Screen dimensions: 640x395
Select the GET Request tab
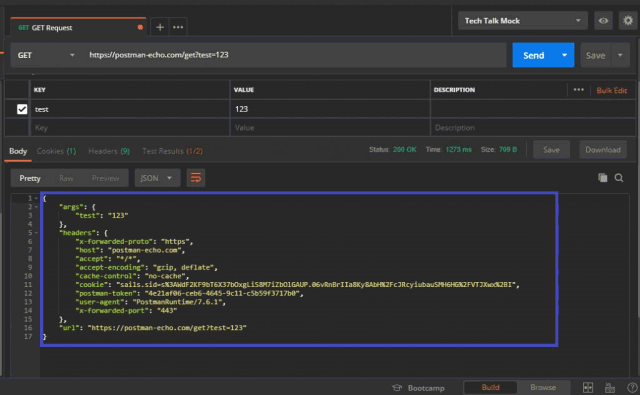78,28
